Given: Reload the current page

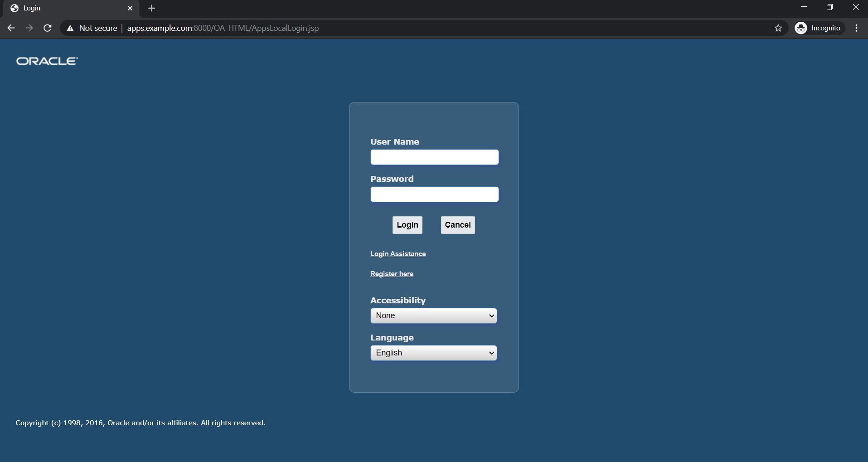Looking at the screenshot, I should coord(47,28).
